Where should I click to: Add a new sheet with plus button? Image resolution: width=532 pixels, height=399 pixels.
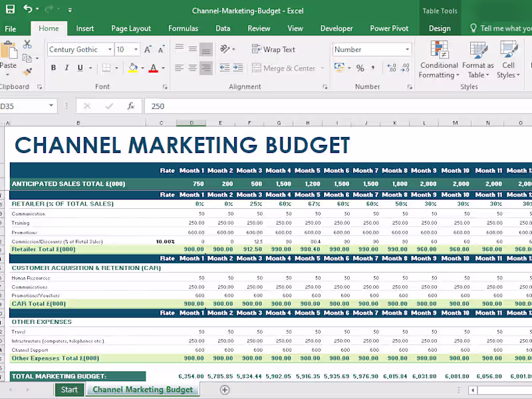pyautogui.click(x=225, y=390)
